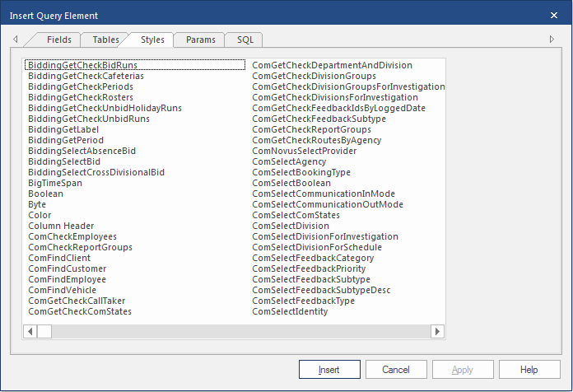Open the Tables tab

pyautogui.click(x=105, y=40)
